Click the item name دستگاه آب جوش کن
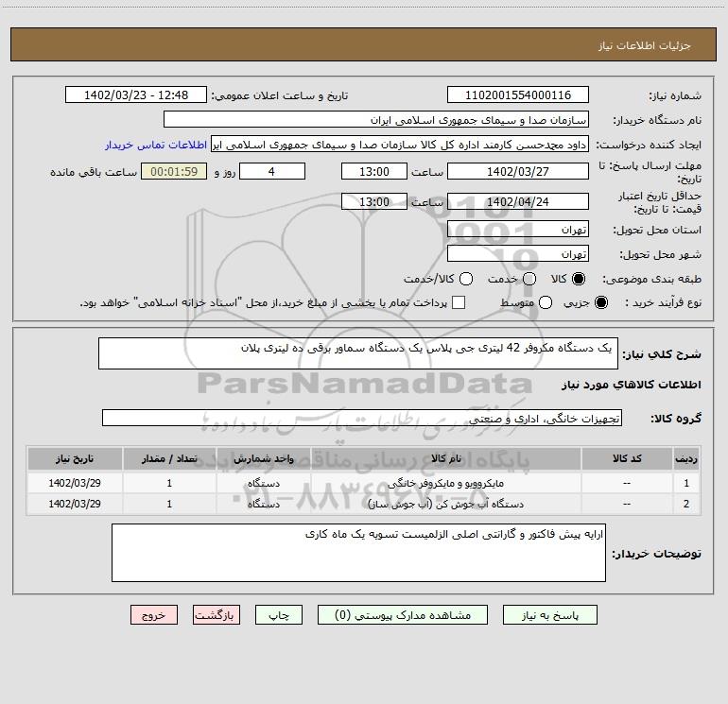This screenshot has height=704, width=728. [x=445, y=504]
